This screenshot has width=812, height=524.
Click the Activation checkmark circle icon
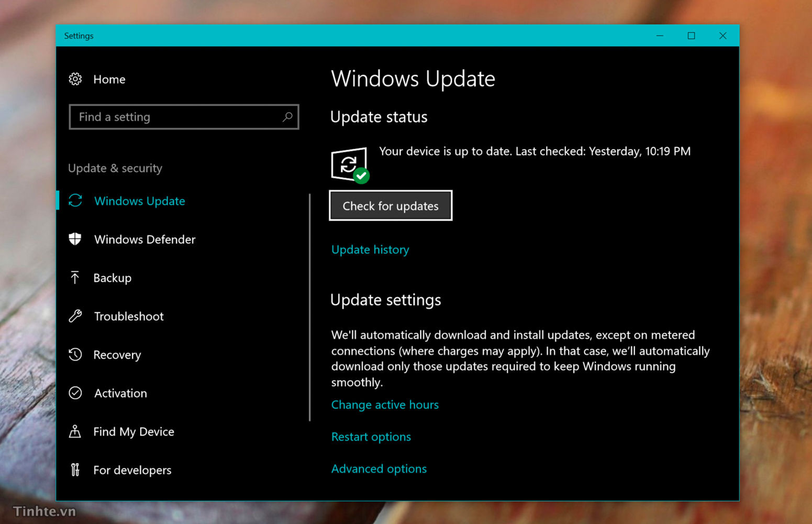coord(75,393)
